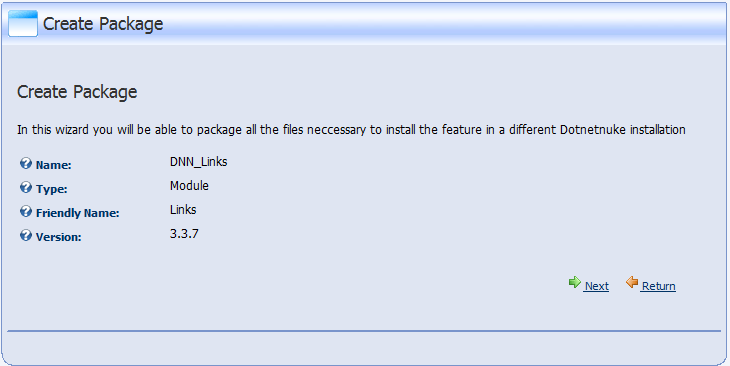Click the Create Package page heading
This screenshot has height=366, width=730.
[x=77, y=92]
